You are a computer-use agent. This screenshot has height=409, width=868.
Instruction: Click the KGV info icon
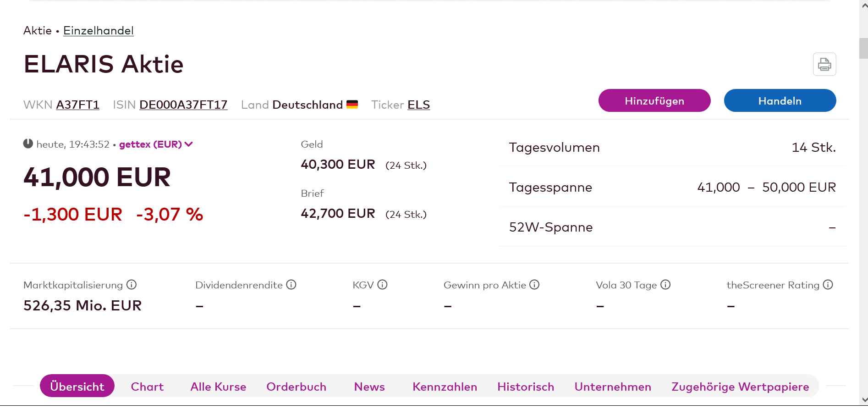(x=382, y=285)
